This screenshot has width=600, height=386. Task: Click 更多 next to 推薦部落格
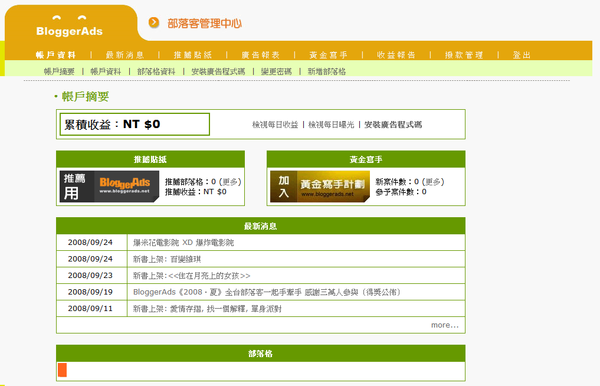coord(230,182)
